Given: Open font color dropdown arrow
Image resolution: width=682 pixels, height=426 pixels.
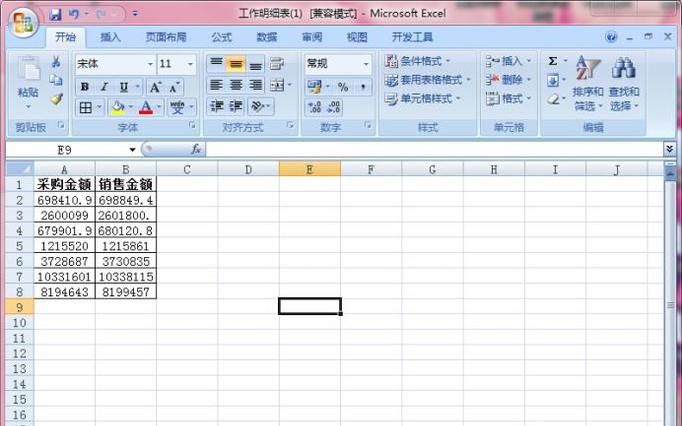Looking at the screenshot, I should click(x=159, y=107).
